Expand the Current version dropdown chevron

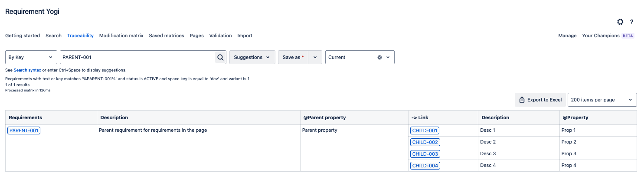pos(388,57)
